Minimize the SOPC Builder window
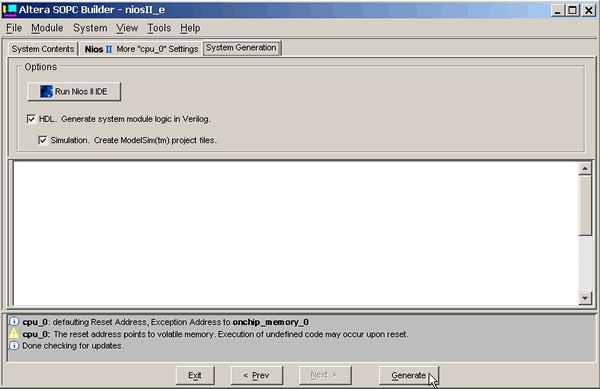Screen dimensions: 600x389 (558, 10)
